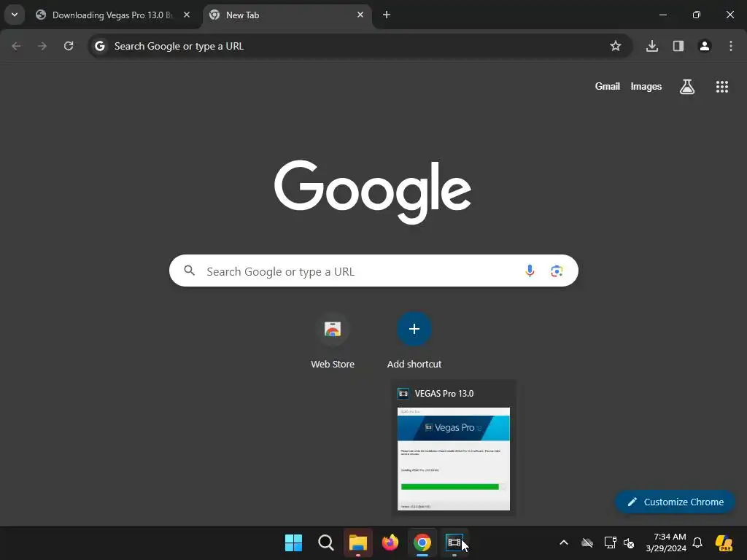Screen dimensions: 747x560
Task: Go forward to next page
Action: point(42,46)
